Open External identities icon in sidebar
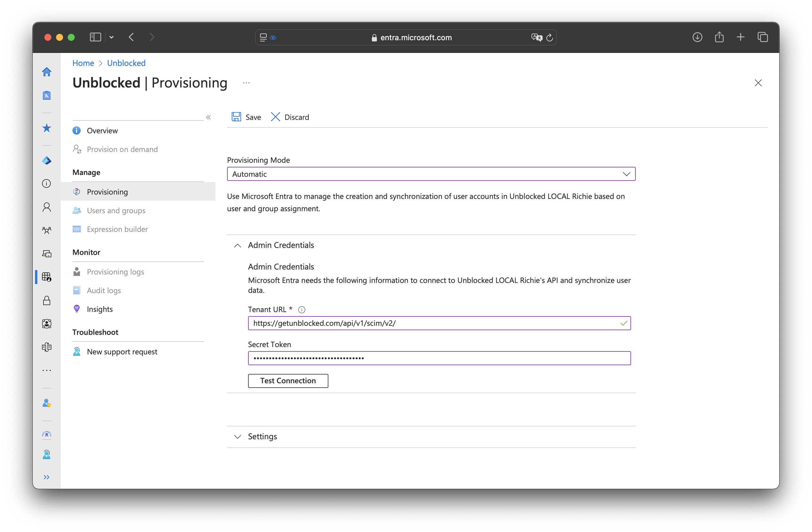 pyautogui.click(x=47, y=347)
